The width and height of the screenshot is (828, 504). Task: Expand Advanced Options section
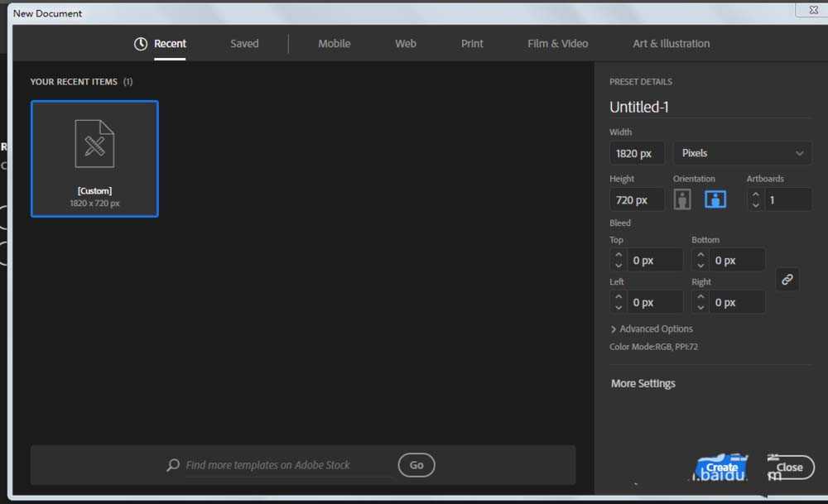[651, 329]
